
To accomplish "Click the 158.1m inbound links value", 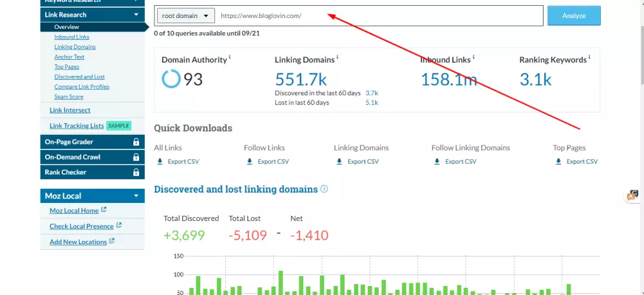I will [448, 79].
